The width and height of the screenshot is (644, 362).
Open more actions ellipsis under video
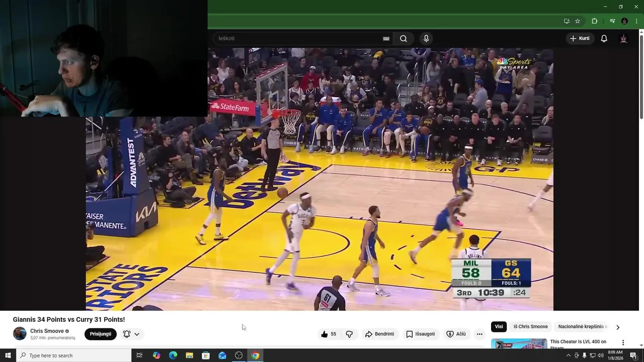point(479,334)
